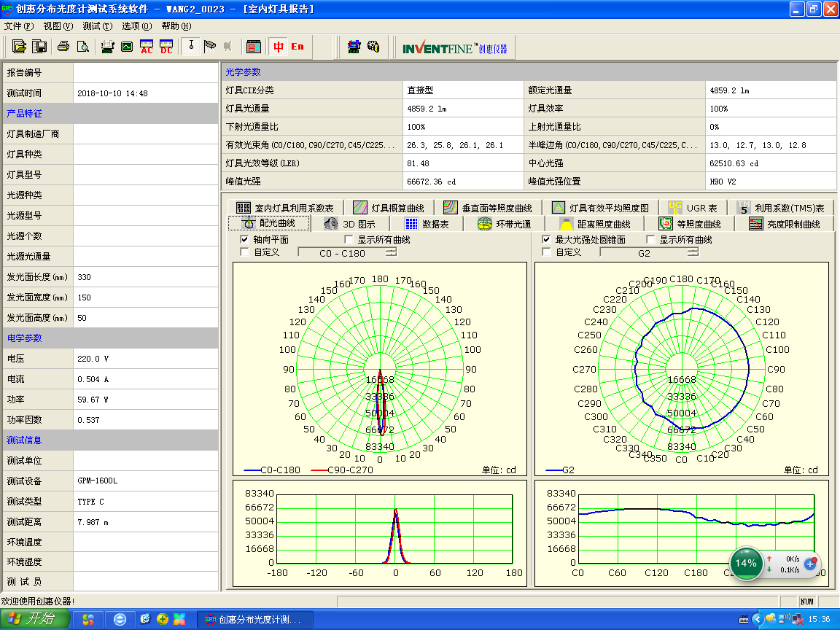Open the 测试(T) menu
Image resolution: width=840 pixels, height=630 pixels.
click(97, 26)
